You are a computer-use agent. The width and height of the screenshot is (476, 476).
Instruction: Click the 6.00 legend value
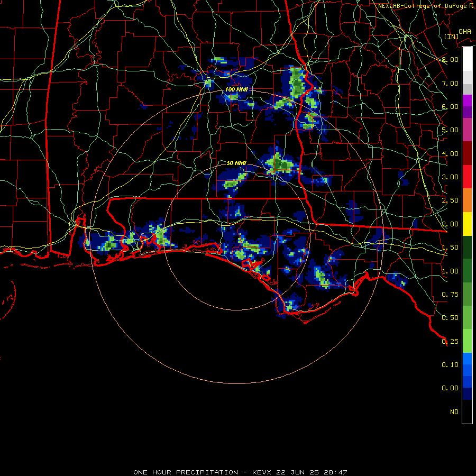pyautogui.click(x=450, y=106)
